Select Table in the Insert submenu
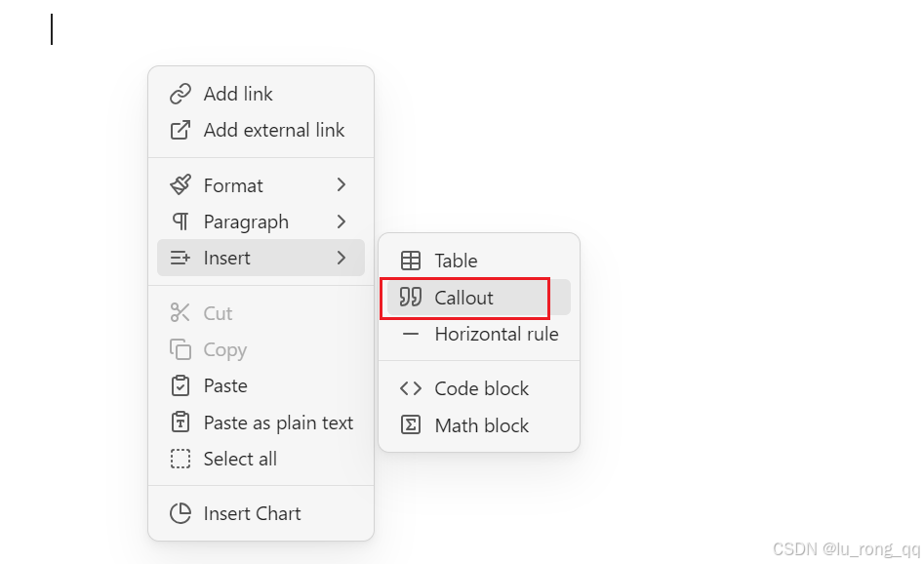This screenshot has width=924, height=564. [479, 261]
